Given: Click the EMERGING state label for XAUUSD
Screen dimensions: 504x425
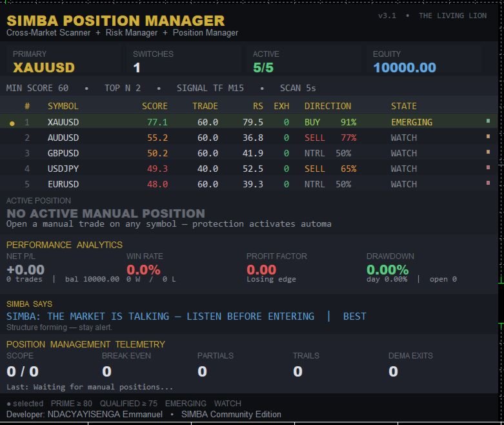Looking at the screenshot, I should pyautogui.click(x=412, y=122).
